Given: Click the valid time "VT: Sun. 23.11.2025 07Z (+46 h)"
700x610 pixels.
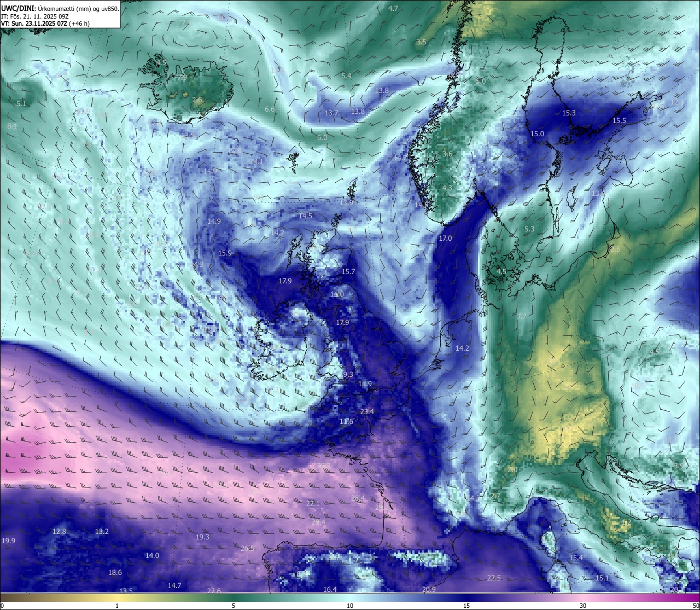Looking at the screenshot, I should (x=45, y=24).
